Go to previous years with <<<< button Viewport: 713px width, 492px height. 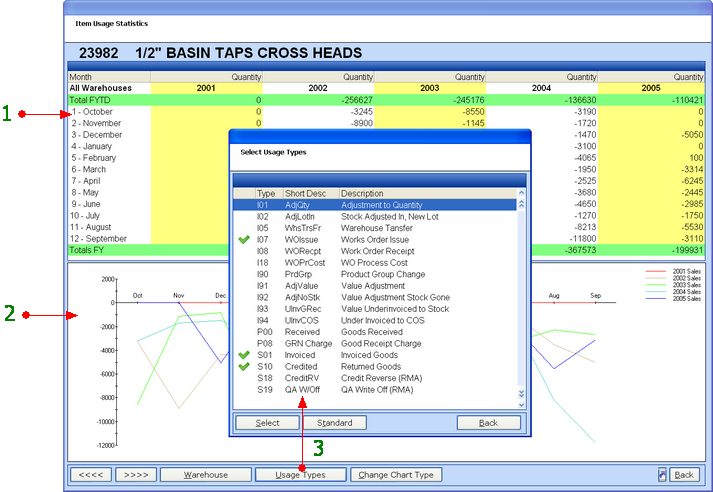coord(90,475)
